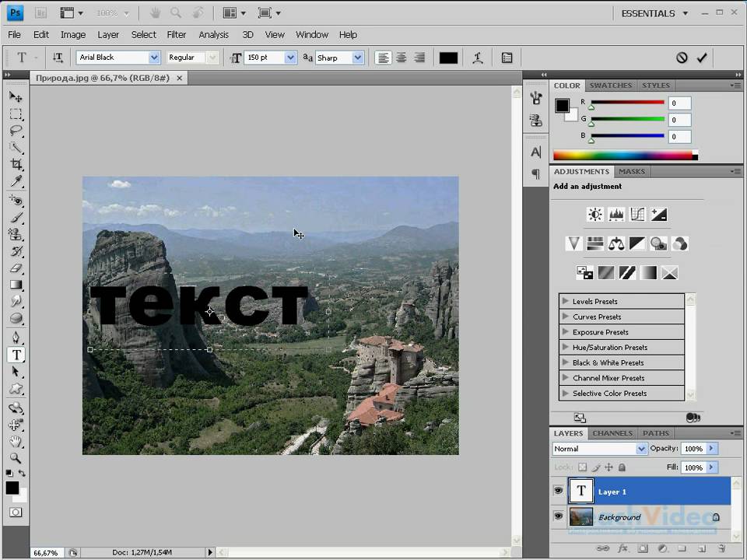Screen dimensions: 747x560
Task: Expand Channel Mixer Presets
Action: [x=566, y=377]
